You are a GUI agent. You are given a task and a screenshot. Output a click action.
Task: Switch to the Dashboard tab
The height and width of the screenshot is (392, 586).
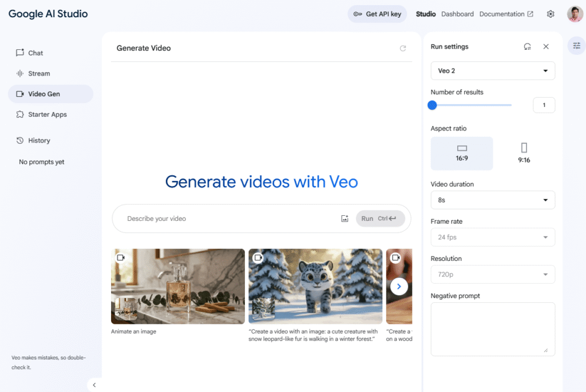click(457, 14)
